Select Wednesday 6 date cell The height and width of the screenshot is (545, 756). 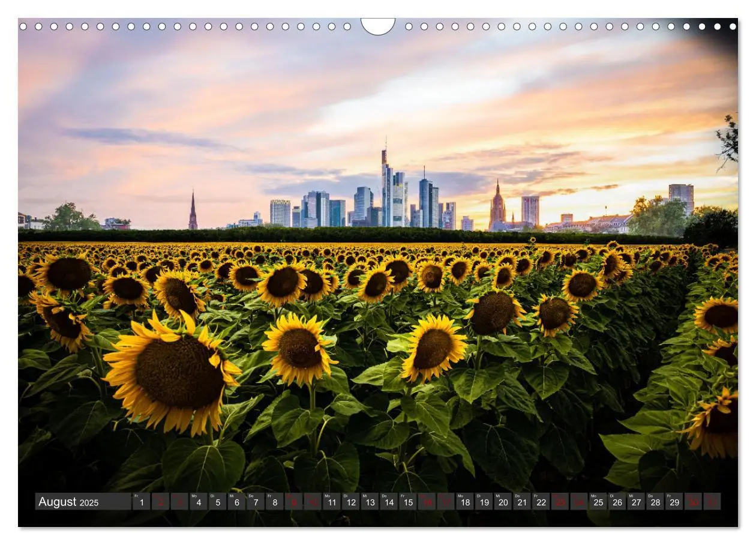pos(236,502)
